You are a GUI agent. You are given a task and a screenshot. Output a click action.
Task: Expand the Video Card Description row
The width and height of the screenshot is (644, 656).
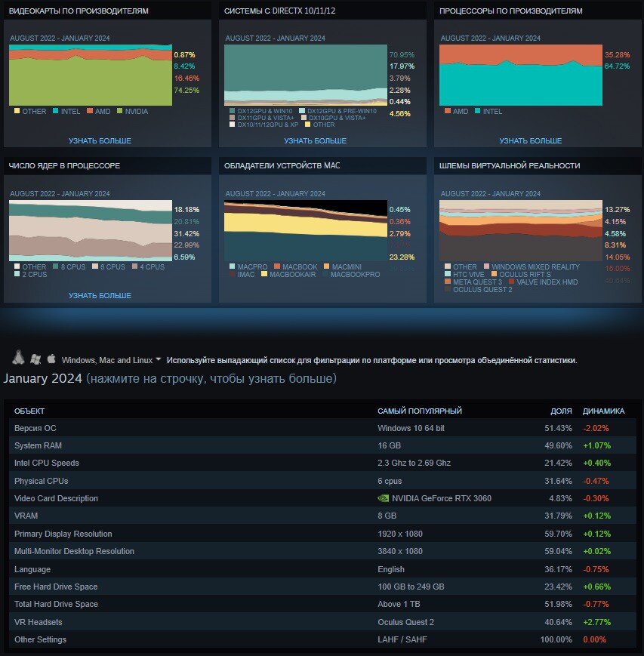(322, 498)
